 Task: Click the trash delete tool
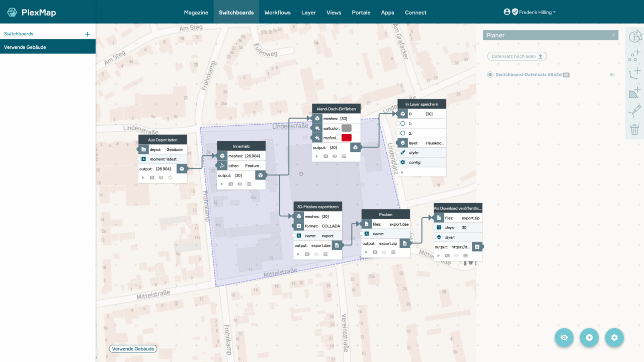(634, 129)
